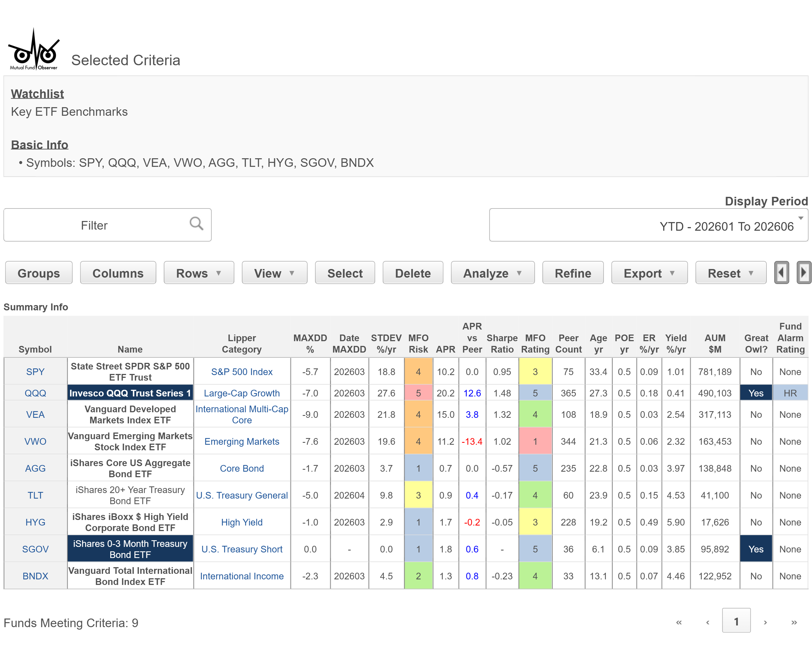The width and height of the screenshot is (812, 646).
Task: Sort by the Symbol column header
Action: pyautogui.click(x=36, y=349)
